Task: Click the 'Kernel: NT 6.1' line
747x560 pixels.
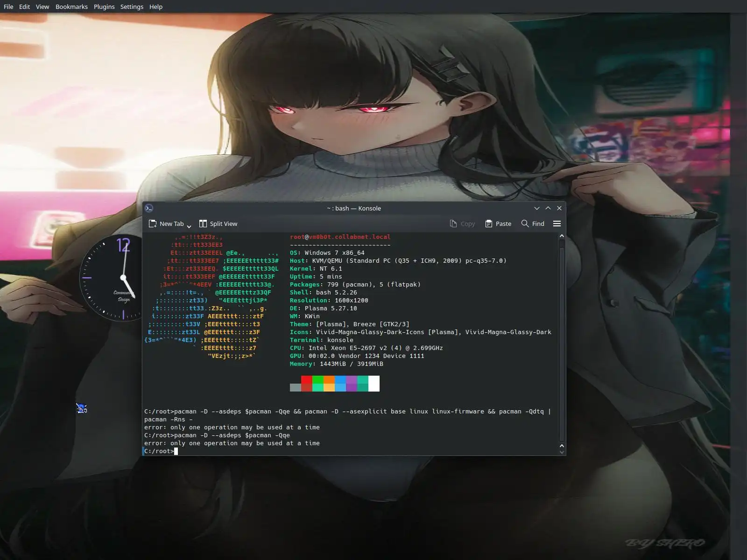Action: 316,269
